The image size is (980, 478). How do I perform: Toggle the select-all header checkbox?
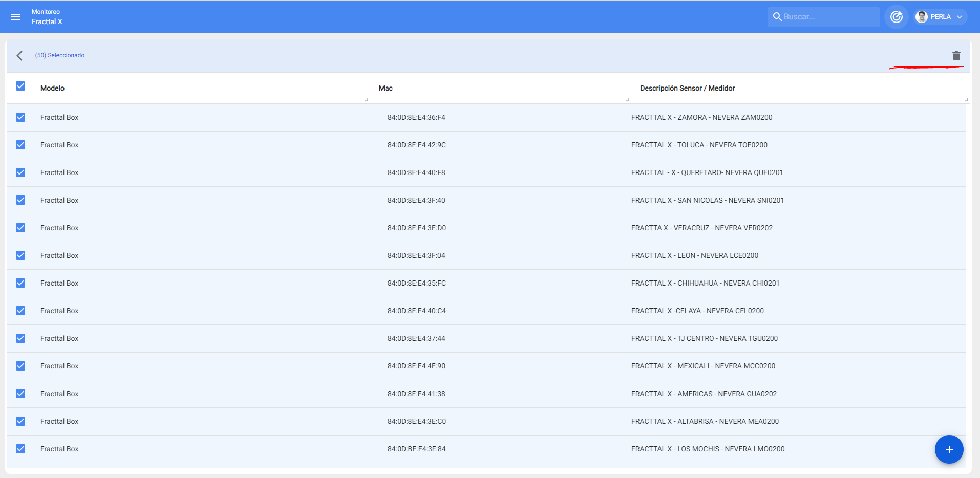pyautogui.click(x=20, y=86)
